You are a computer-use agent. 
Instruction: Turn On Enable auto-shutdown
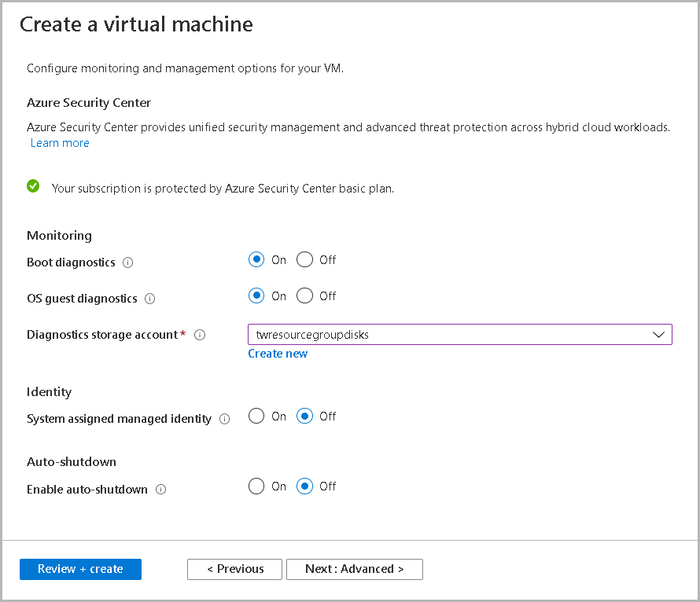tap(256, 486)
